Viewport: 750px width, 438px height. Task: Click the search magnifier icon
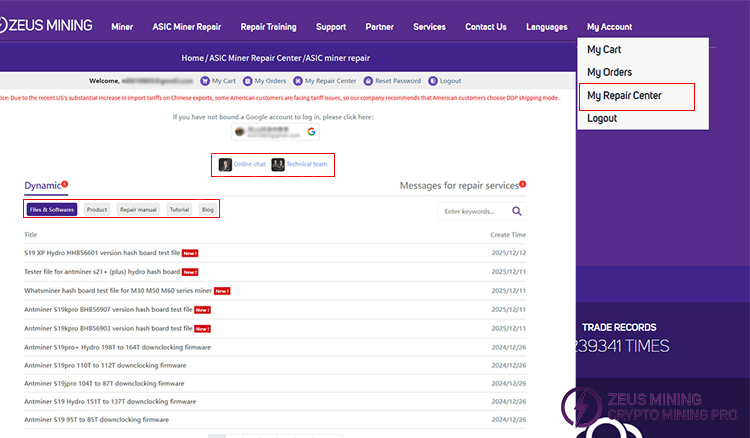point(517,211)
